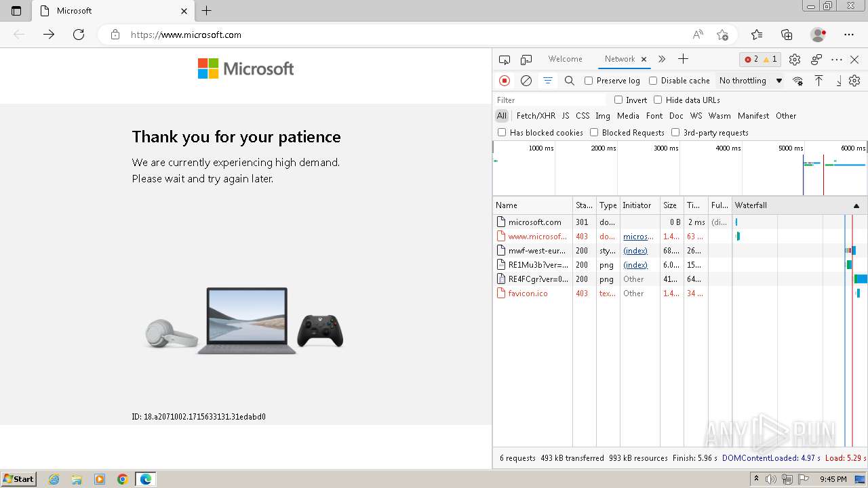Click the network overview timeline
The image size is (868, 488).
[x=680, y=168]
